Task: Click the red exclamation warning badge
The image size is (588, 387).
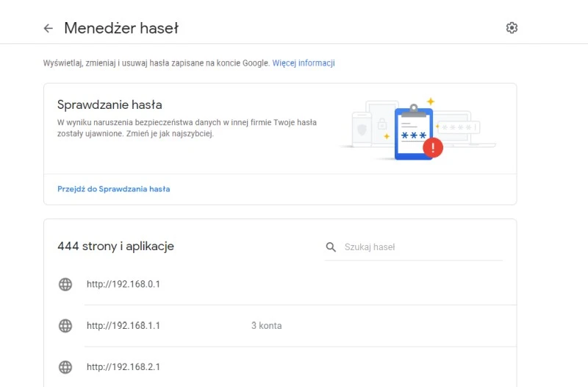Action: pyautogui.click(x=433, y=148)
